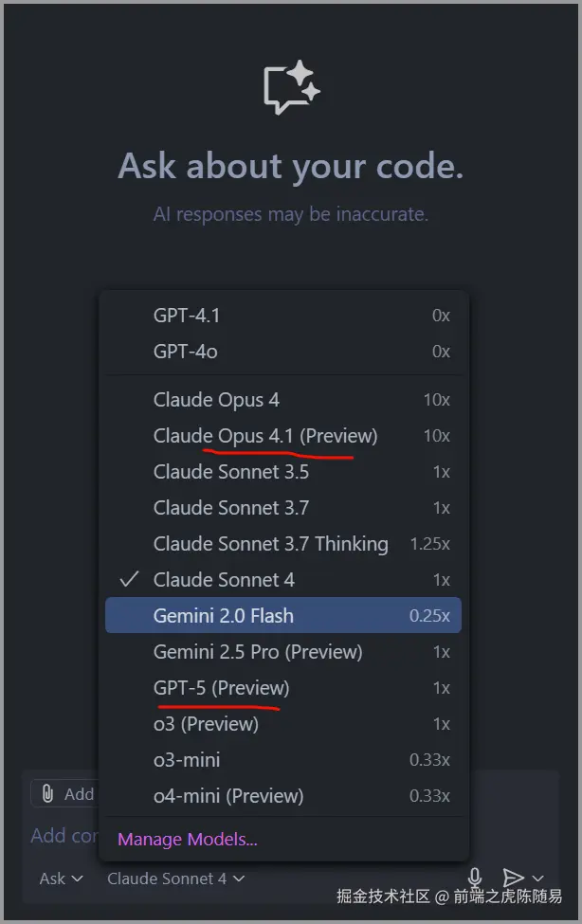Click the microphone voice input icon
This screenshot has width=582, height=924.
point(475,879)
